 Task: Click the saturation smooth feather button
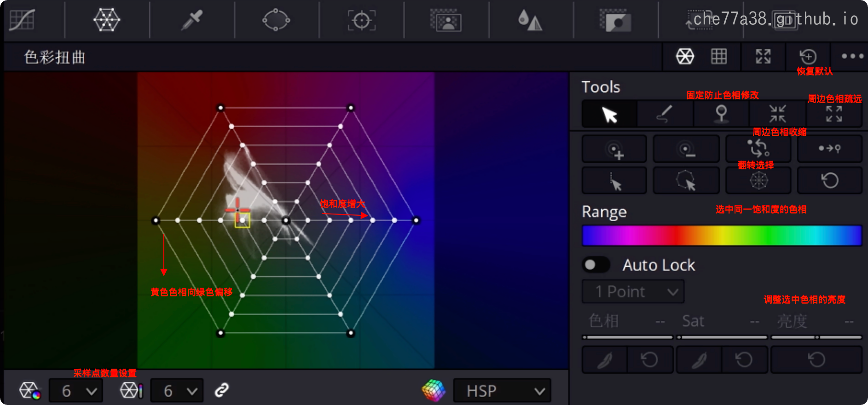[x=699, y=360]
